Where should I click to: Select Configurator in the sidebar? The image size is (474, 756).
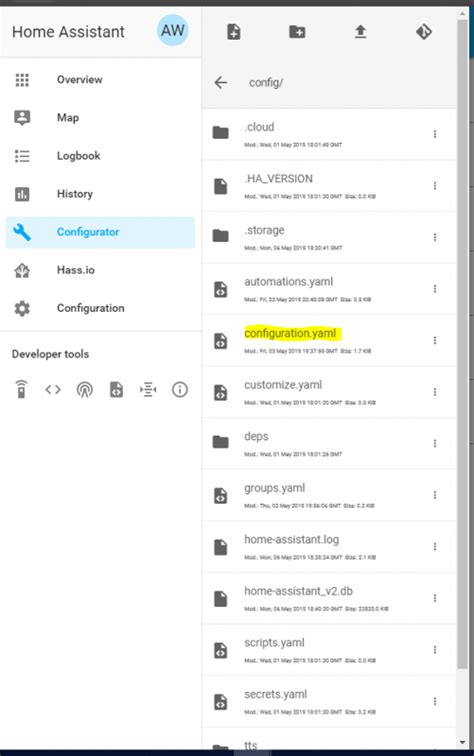click(x=100, y=232)
